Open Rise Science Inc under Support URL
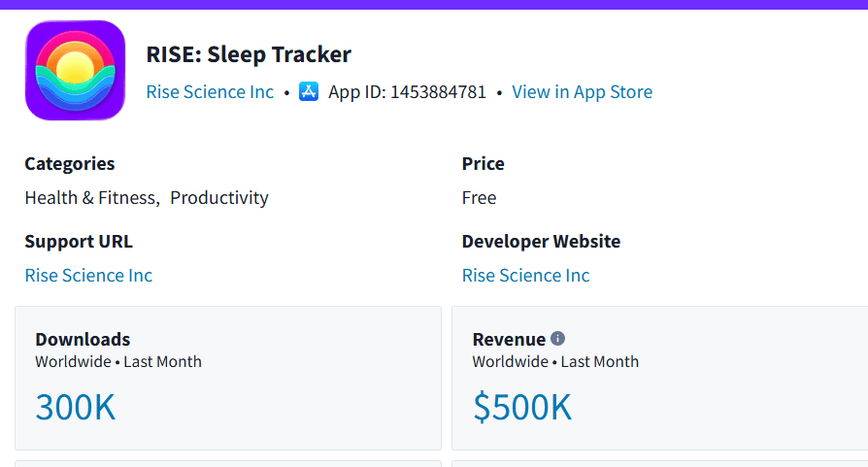 (x=88, y=276)
